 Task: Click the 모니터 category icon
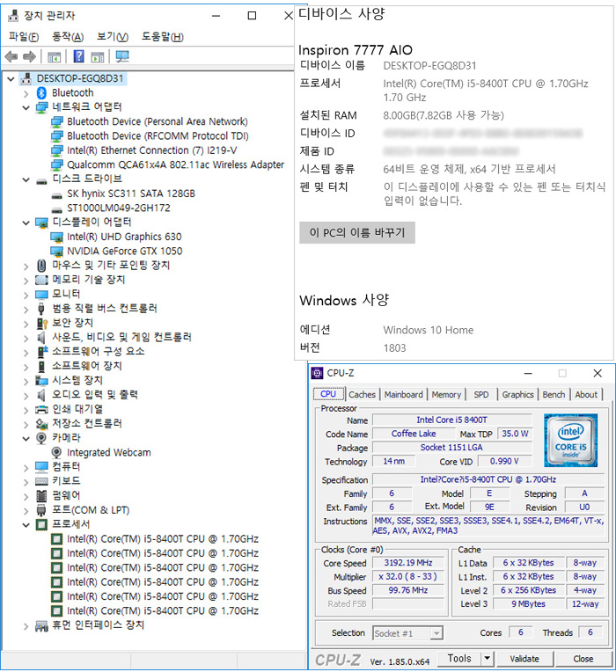(41, 295)
